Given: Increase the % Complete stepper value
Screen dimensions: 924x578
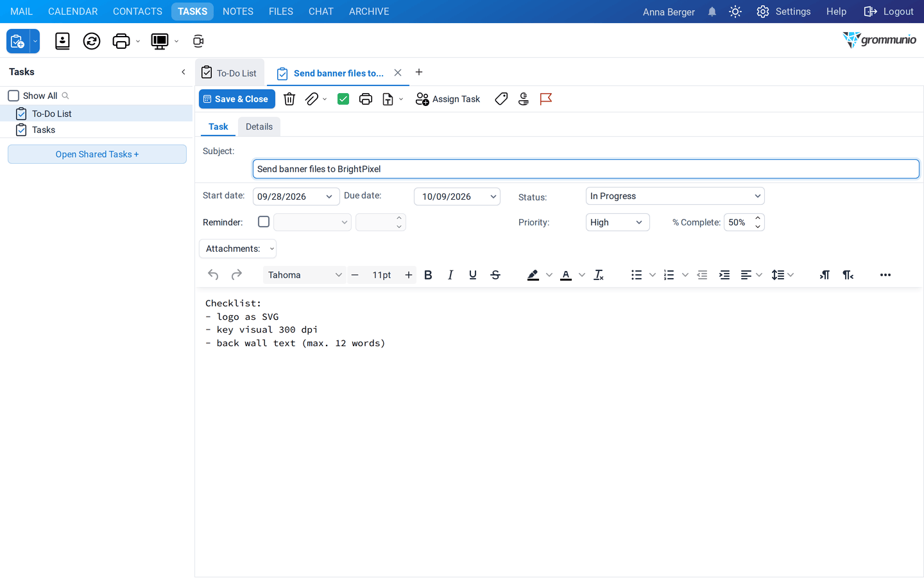Looking at the screenshot, I should pos(758,218).
